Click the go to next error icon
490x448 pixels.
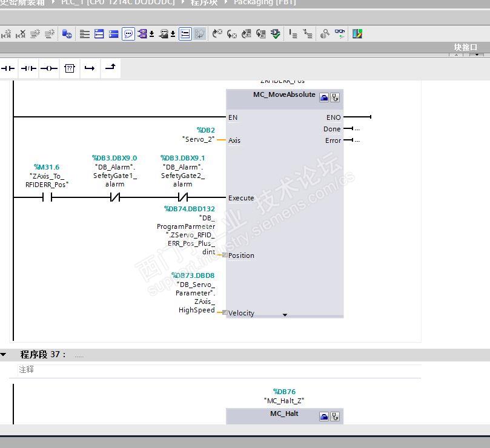click(217, 33)
